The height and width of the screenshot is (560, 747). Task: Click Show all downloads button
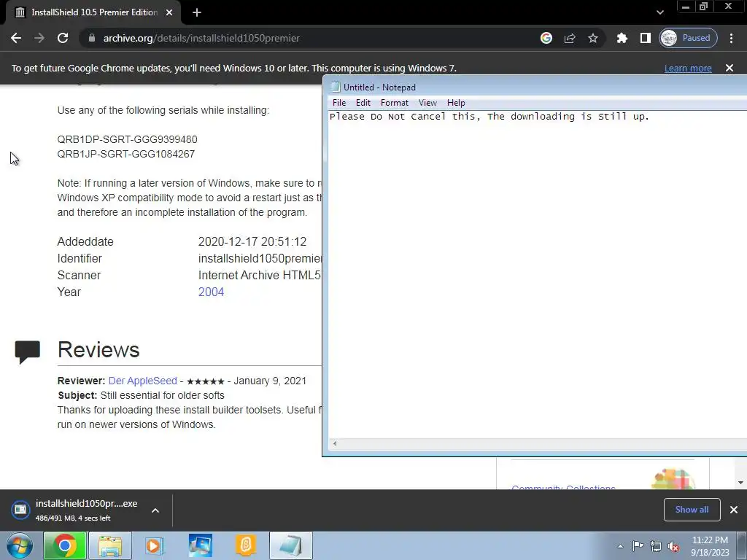pos(692,510)
